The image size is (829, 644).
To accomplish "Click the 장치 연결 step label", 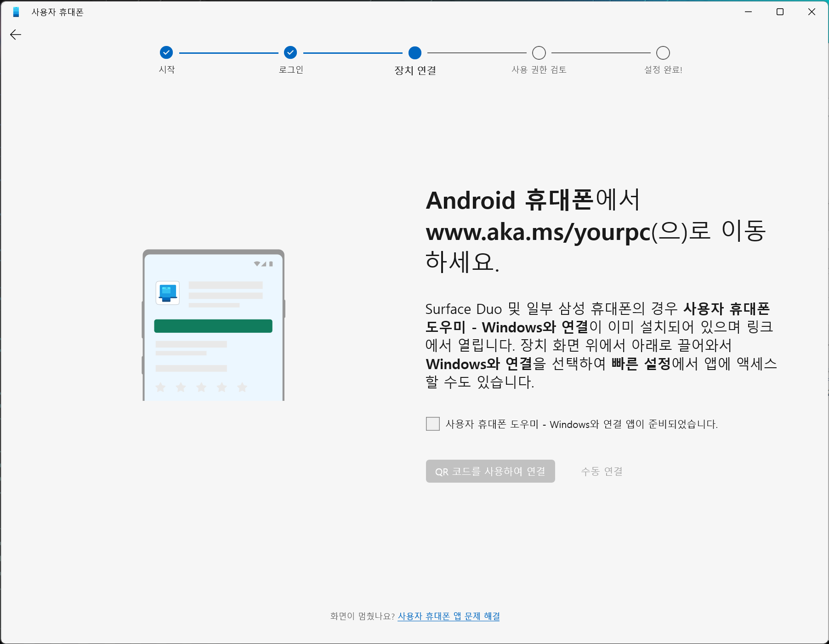I will [x=415, y=70].
